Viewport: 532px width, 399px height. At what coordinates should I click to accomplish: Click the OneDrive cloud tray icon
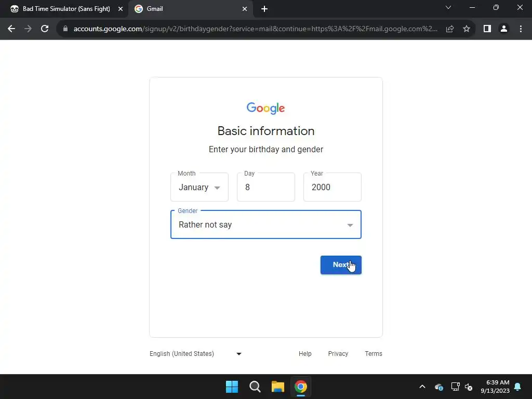point(438,387)
